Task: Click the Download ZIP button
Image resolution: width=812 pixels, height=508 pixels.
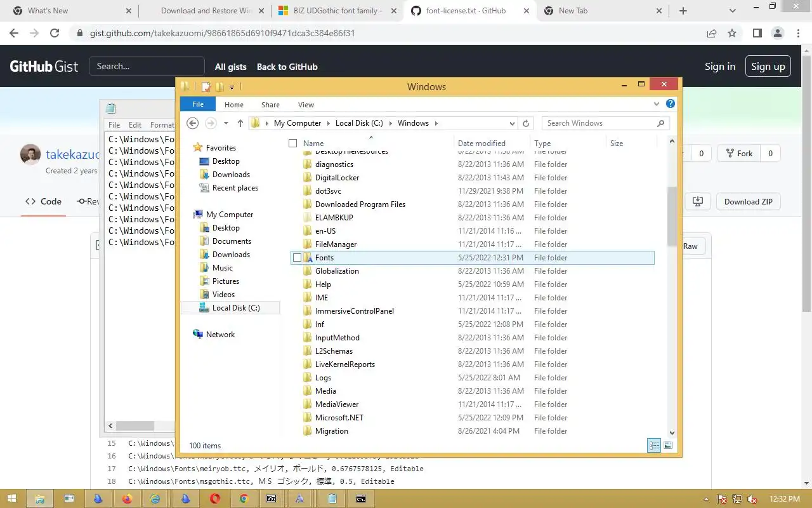Action: point(749,202)
